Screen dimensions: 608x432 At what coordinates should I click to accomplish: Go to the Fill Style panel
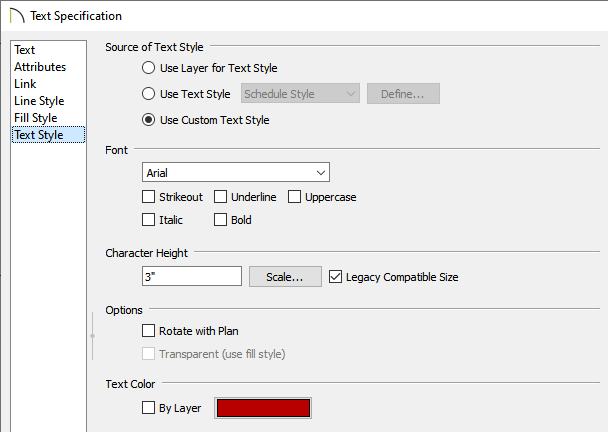[x=36, y=118]
